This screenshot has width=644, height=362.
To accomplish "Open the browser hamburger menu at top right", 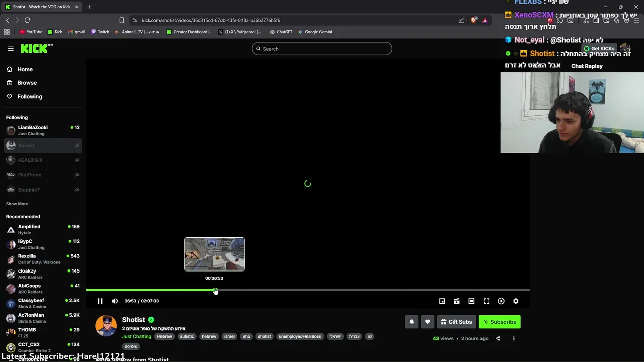I will [x=636, y=20].
